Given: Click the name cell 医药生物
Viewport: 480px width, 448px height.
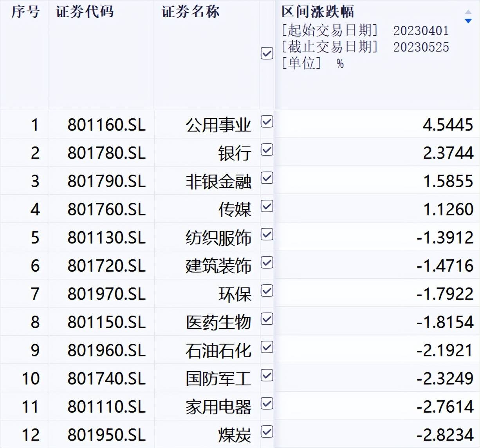Looking at the screenshot, I should pyautogui.click(x=218, y=322).
